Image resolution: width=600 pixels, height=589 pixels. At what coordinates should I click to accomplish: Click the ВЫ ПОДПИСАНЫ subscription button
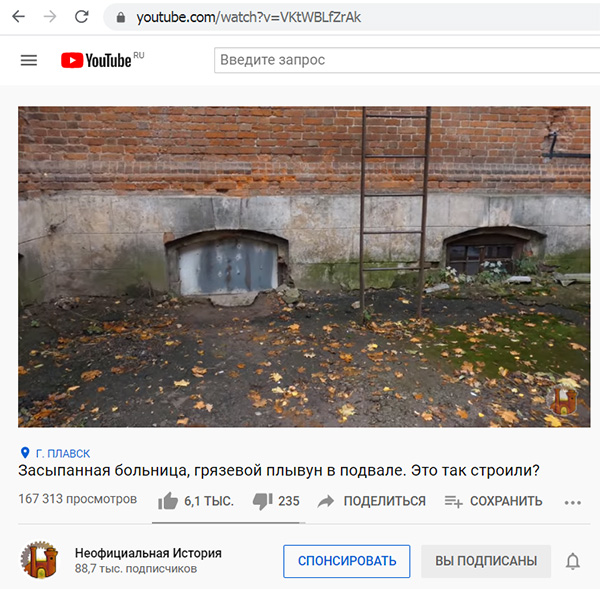(x=486, y=561)
